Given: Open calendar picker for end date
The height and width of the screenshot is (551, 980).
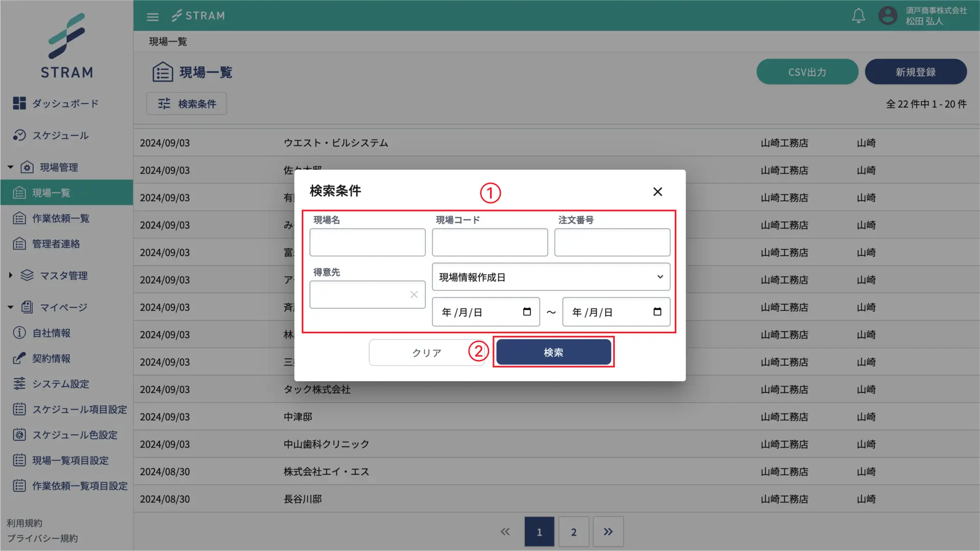Looking at the screenshot, I should [657, 312].
